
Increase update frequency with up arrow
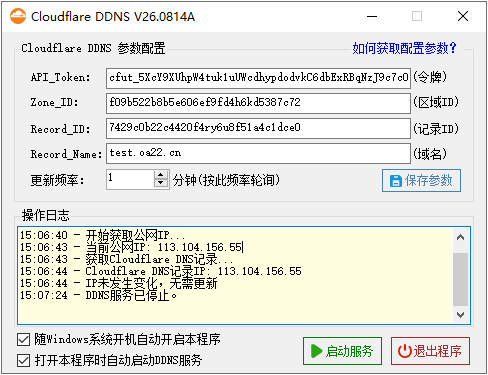pos(161,175)
